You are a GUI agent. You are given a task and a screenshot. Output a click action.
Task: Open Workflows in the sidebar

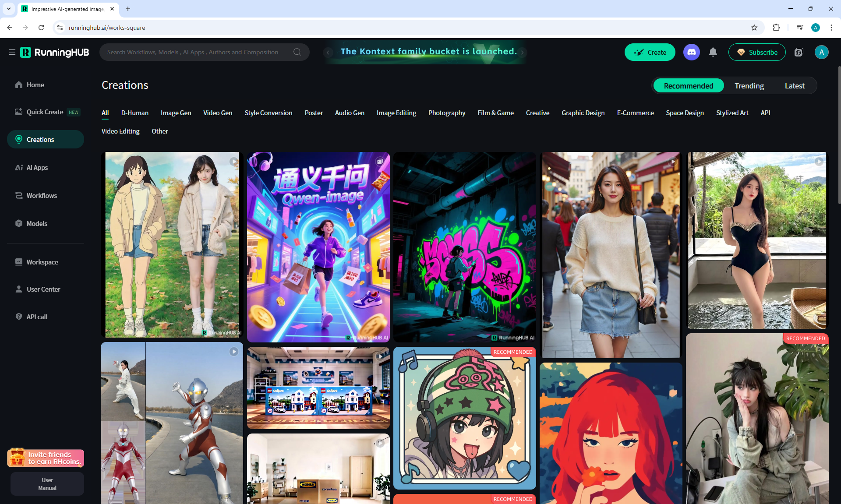click(42, 196)
